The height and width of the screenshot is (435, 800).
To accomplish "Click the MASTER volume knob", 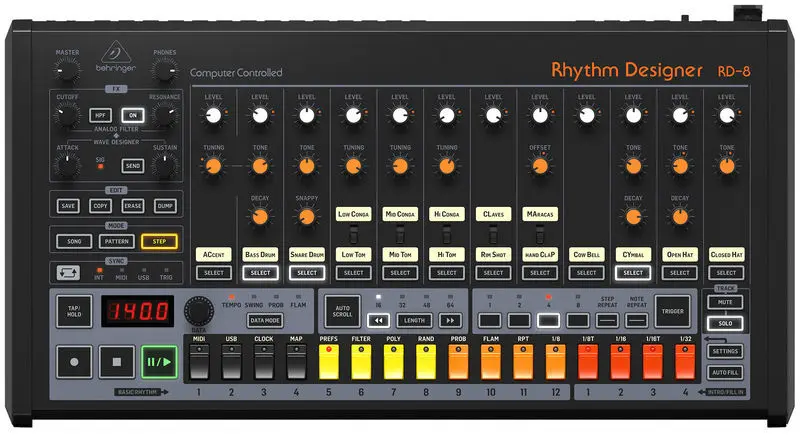I will click(67, 70).
